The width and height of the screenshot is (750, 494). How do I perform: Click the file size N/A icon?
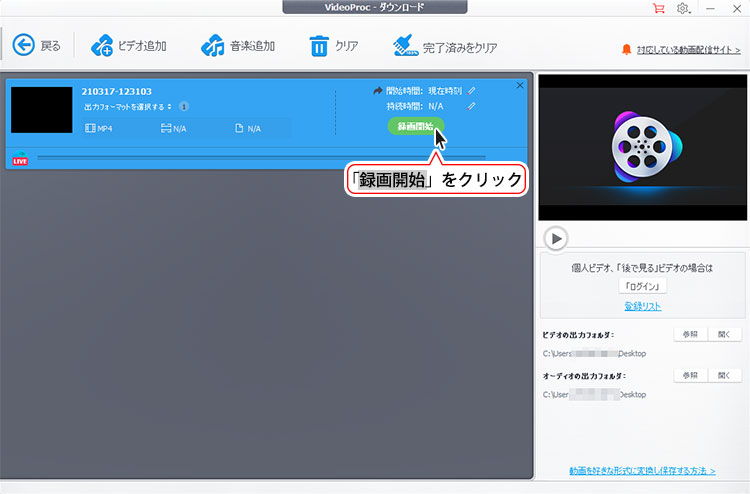click(x=239, y=128)
